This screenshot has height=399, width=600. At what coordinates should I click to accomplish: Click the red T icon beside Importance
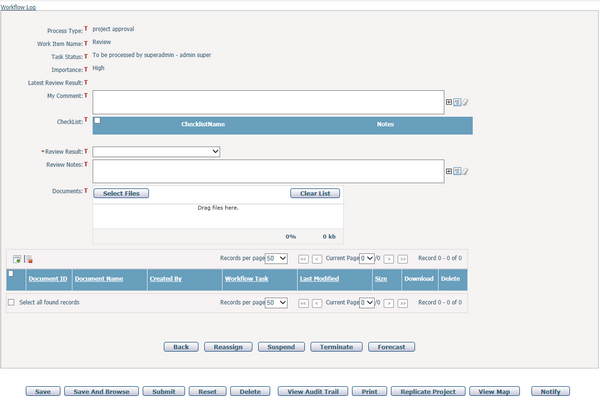point(86,69)
